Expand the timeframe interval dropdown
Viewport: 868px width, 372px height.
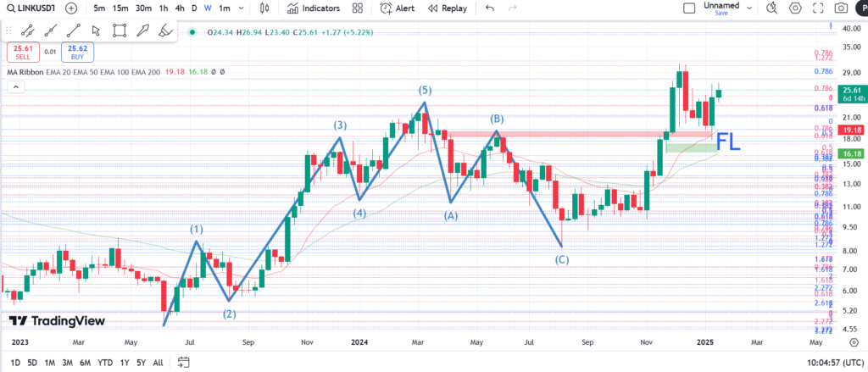pyautogui.click(x=242, y=8)
